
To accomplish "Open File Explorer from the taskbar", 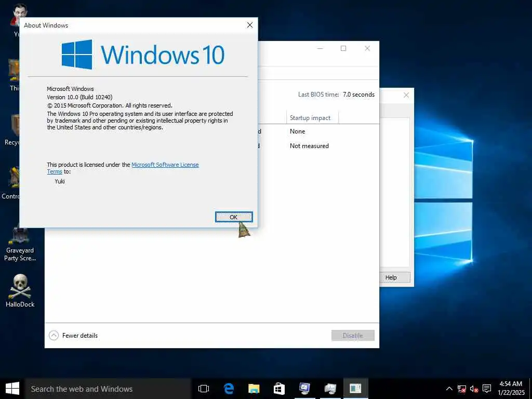I will coord(254,389).
